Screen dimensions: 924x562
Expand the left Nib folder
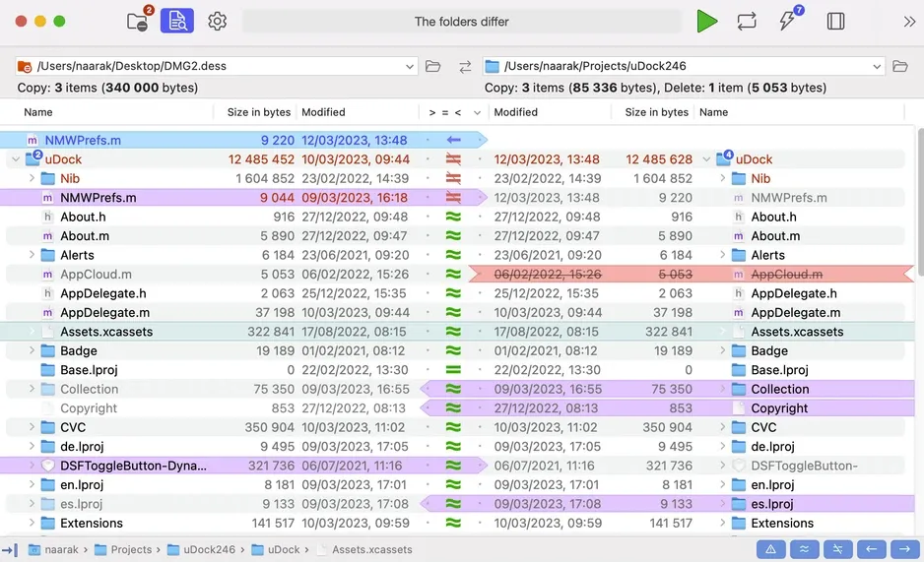pyautogui.click(x=32, y=178)
